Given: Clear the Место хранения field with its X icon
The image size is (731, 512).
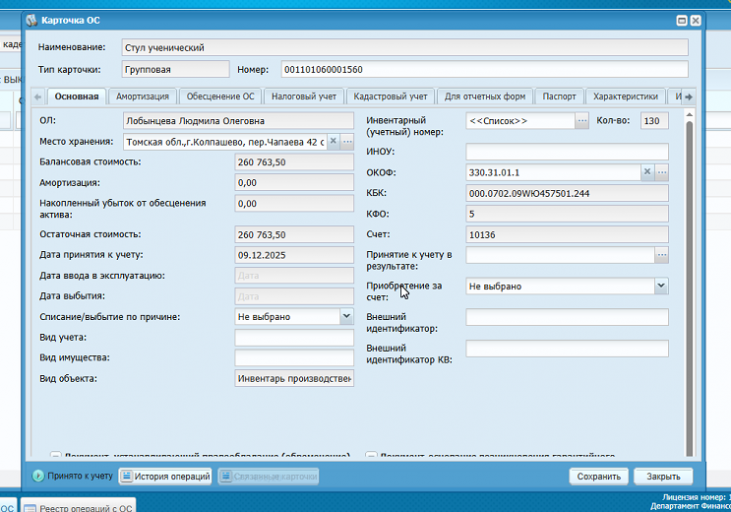Looking at the screenshot, I should tap(333, 141).
